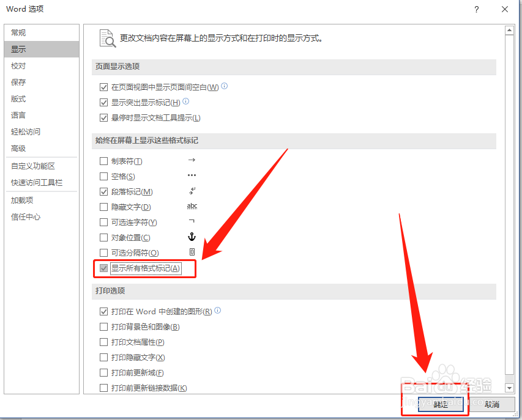Enable 打印前更新链接数据 checkbox

point(103,388)
